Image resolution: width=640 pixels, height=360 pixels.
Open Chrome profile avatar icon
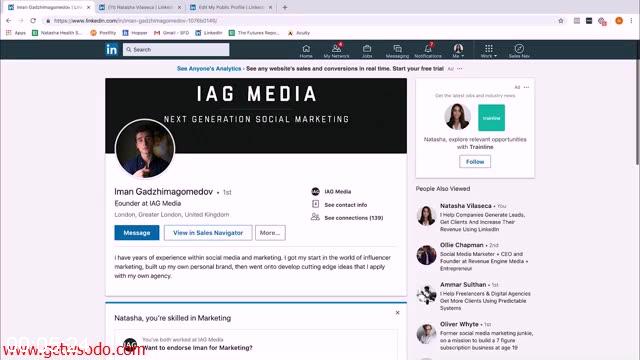pyautogui.click(x=619, y=21)
